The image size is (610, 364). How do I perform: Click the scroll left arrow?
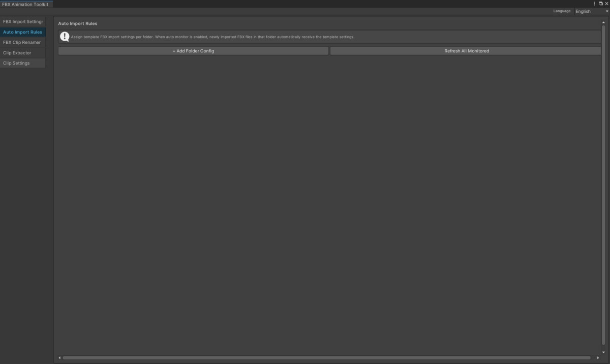(x=59, y=358)
